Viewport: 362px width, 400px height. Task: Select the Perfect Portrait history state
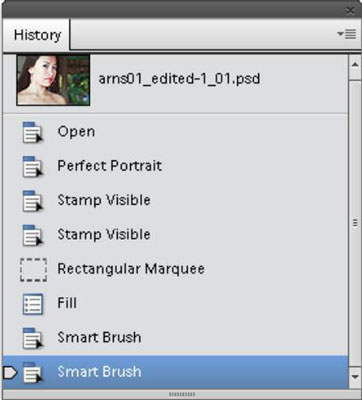pyautogui.click(x=176, y=166)
